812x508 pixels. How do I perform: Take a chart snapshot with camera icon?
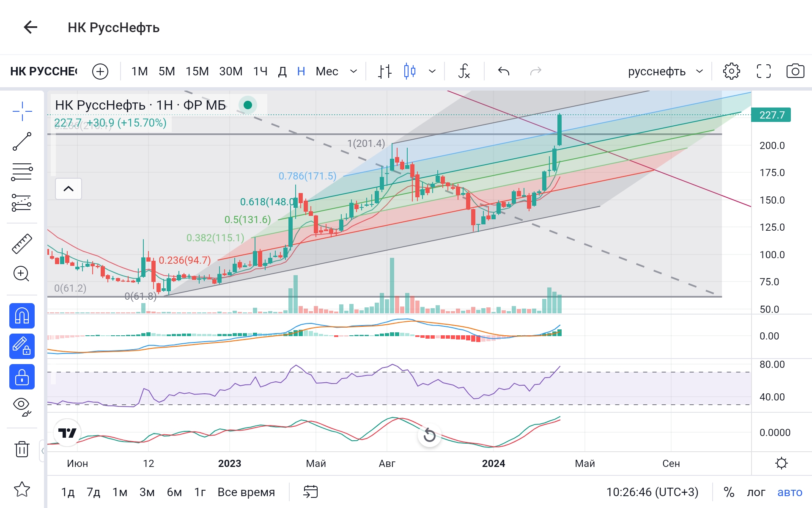[795, 71]
